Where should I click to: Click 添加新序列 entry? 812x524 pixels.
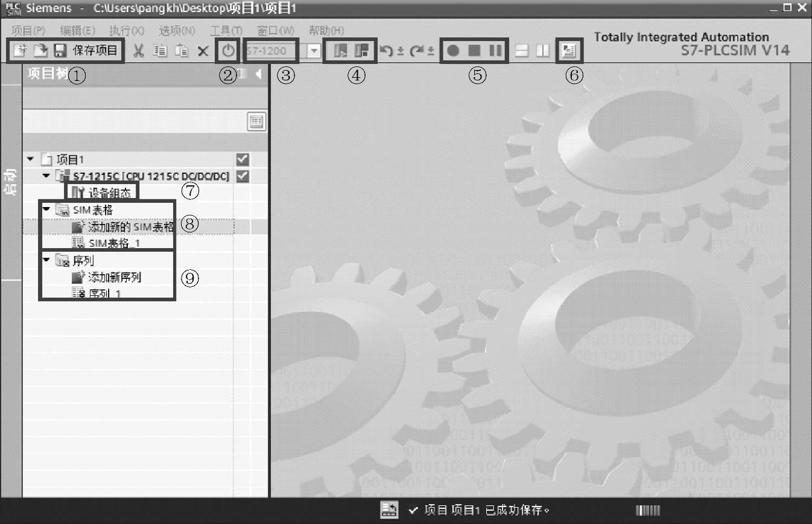click(x=115, y=278)
